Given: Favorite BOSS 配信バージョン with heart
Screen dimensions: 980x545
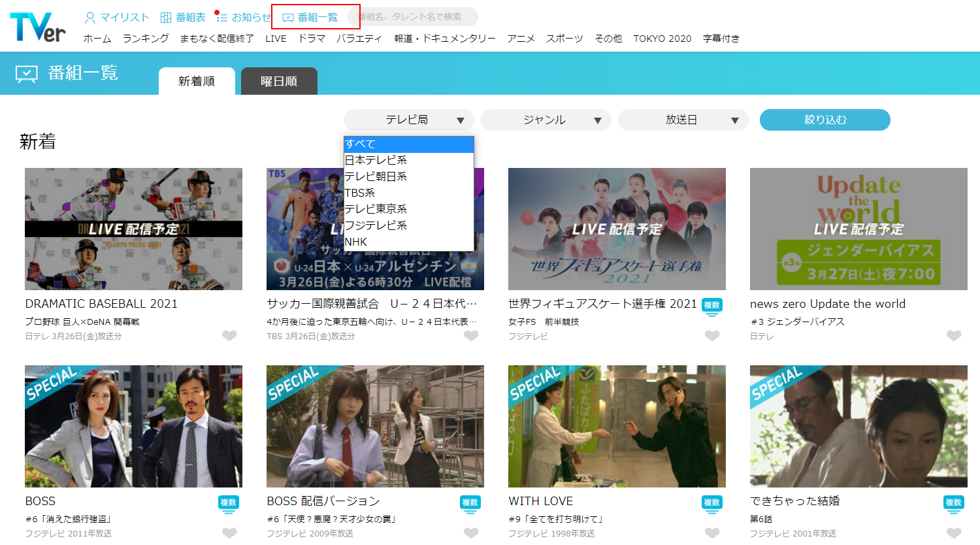Looking at the screenshot, I should point(471,533).
